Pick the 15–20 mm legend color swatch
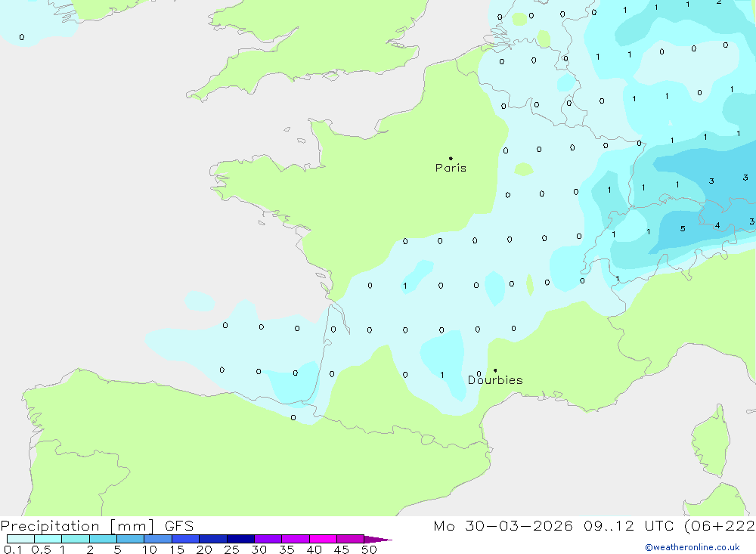 [186, 539]
